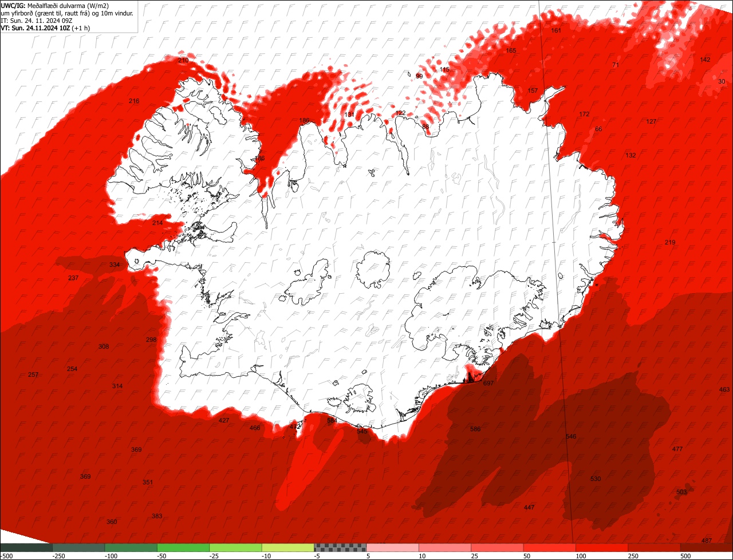Viewport: 733px width, 560px height.
Task: Click the flux value '298' on the map
Action: pos(151,340)
